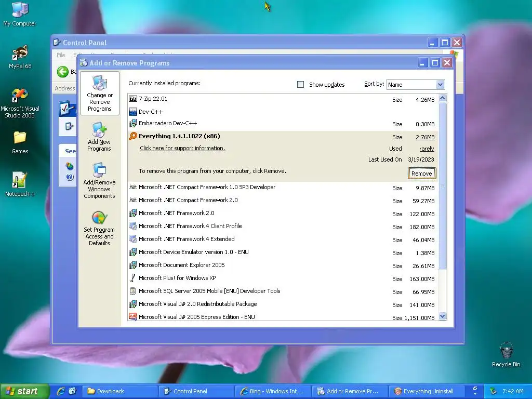The width and height of the screenshot is (532, 399).
Task: Open Add New Programs section
Action: (x=99, y=137)
